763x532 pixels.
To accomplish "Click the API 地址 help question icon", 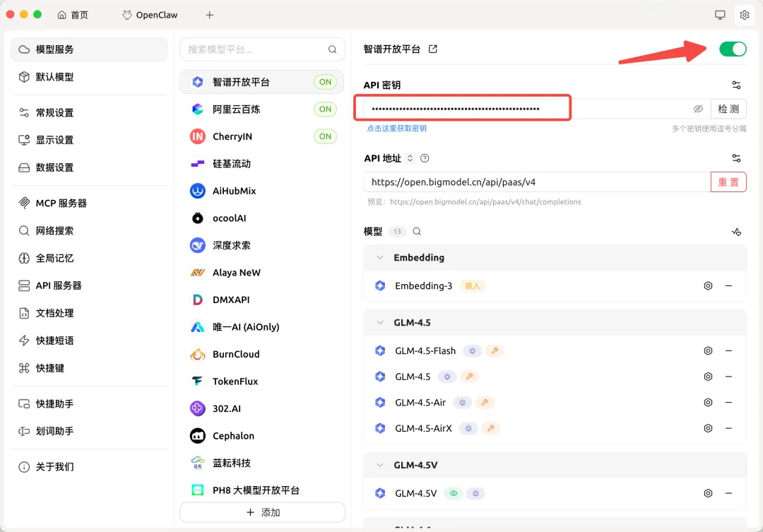I will [425, 158].
